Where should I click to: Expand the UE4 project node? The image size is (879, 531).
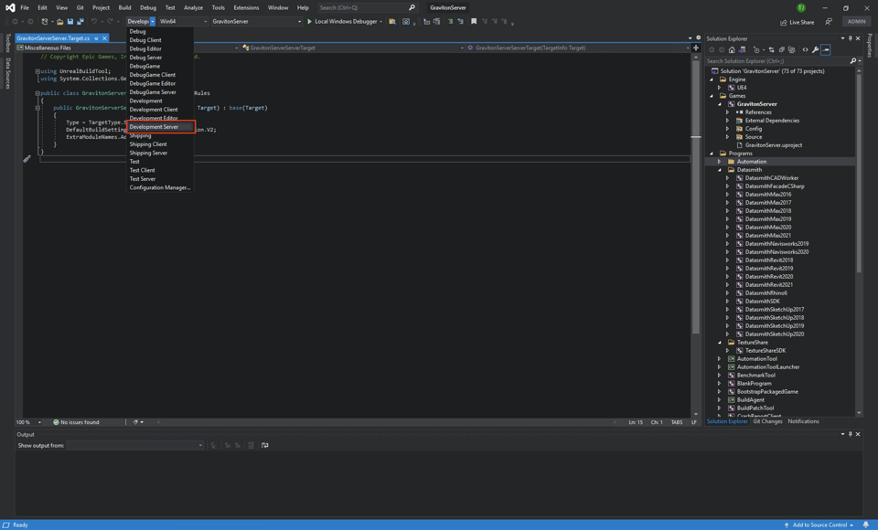[719, 87]
